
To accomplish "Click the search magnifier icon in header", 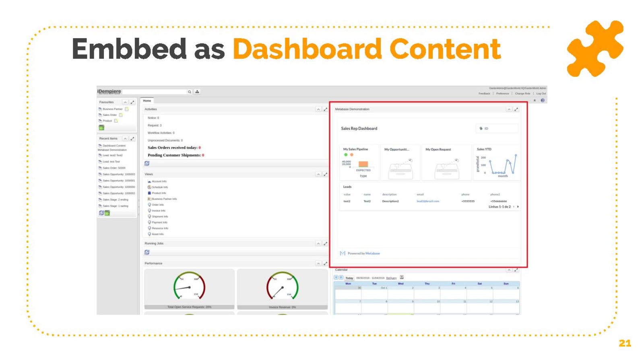I will 190,92.
